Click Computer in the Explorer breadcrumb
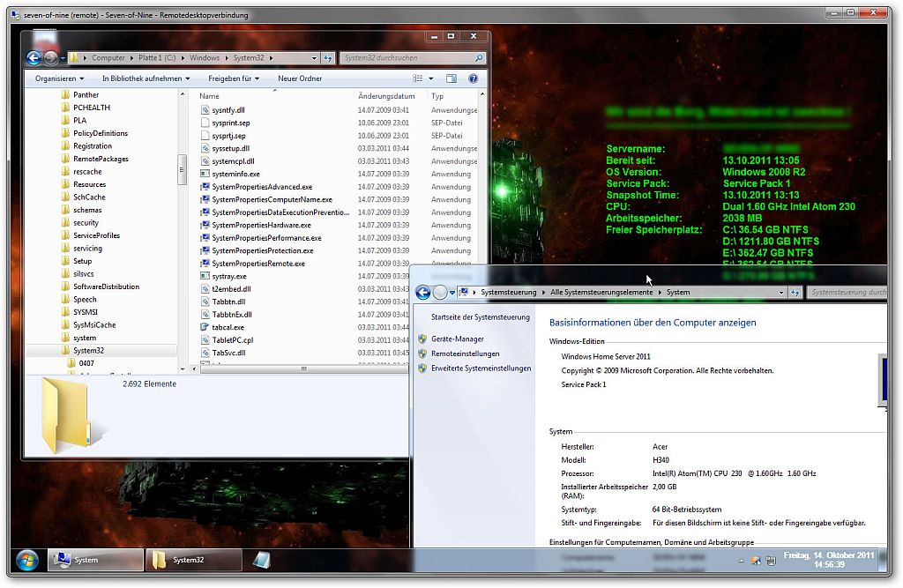Screen dimensions: 903x588 [108, 57]
